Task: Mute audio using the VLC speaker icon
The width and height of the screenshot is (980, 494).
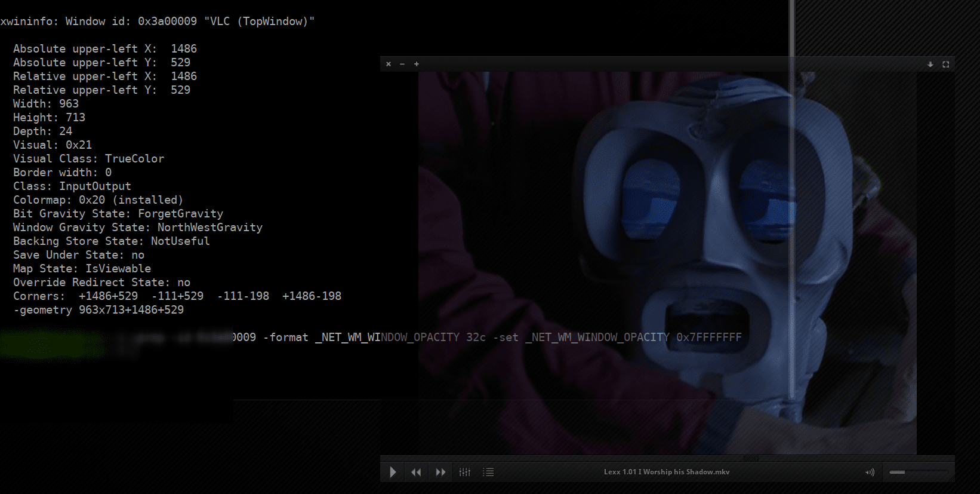Action: 870,472
